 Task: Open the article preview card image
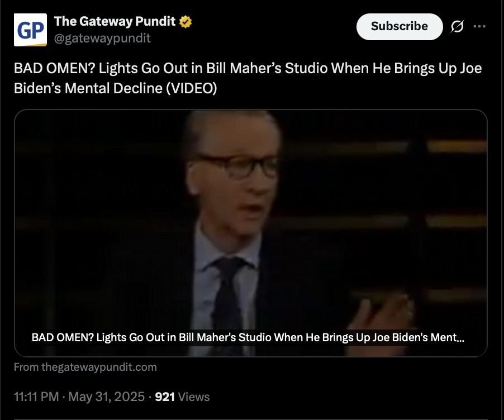251,233
